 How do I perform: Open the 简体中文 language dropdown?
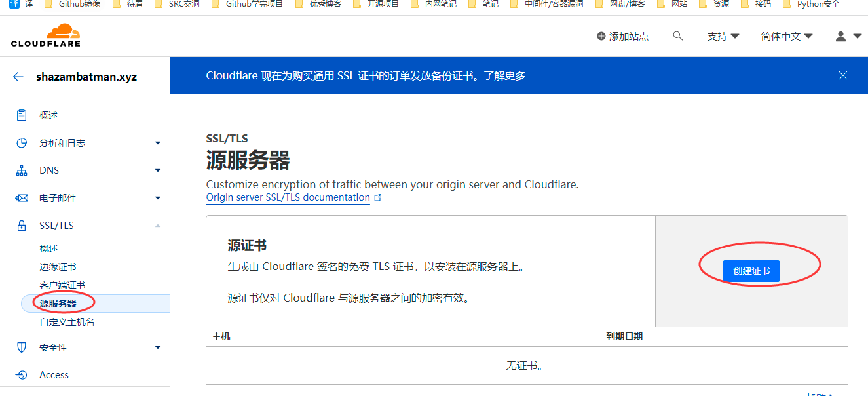tap(787, 36)
